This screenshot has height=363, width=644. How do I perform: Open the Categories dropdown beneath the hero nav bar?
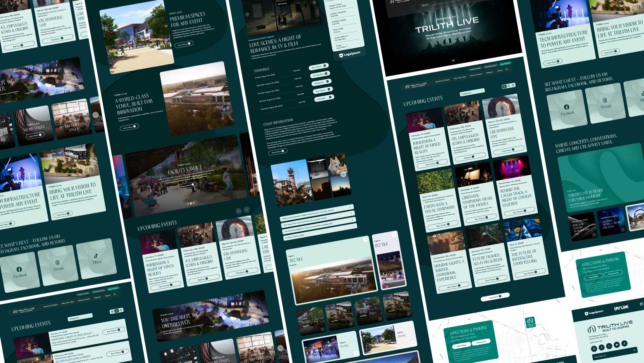pos(472,92)
